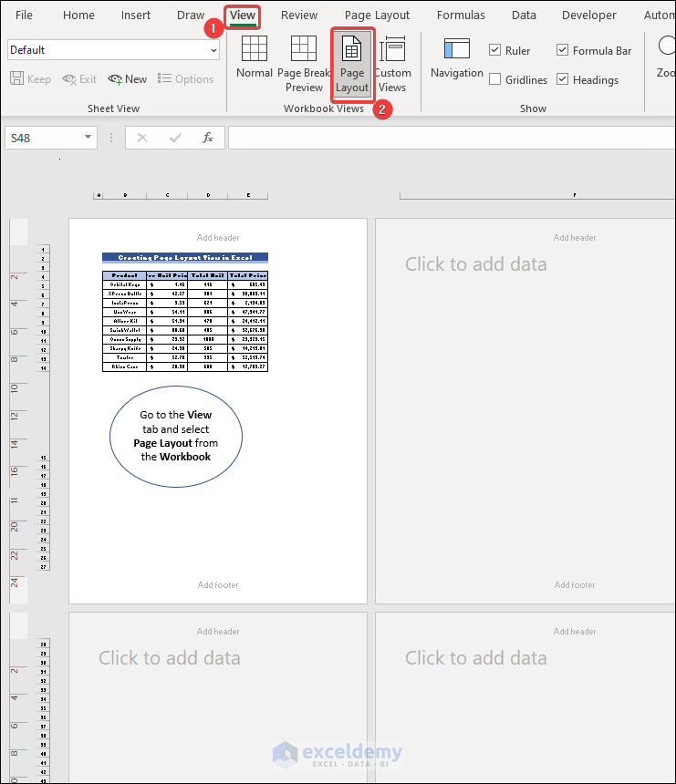Switch to the Insert tab
Viewport: 676px width, 784px height.
[x=136, y=15]
